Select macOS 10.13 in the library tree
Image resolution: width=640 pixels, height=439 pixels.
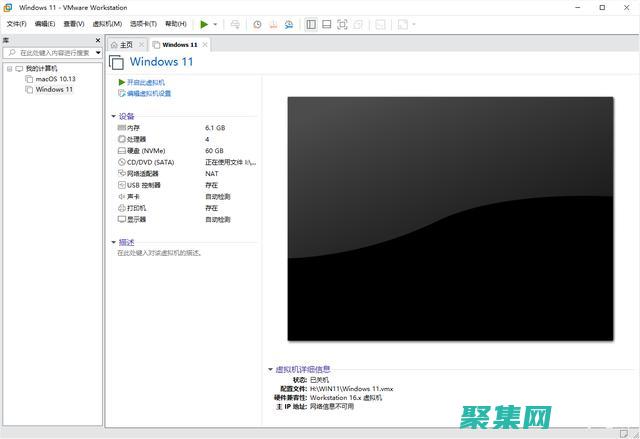56,79
